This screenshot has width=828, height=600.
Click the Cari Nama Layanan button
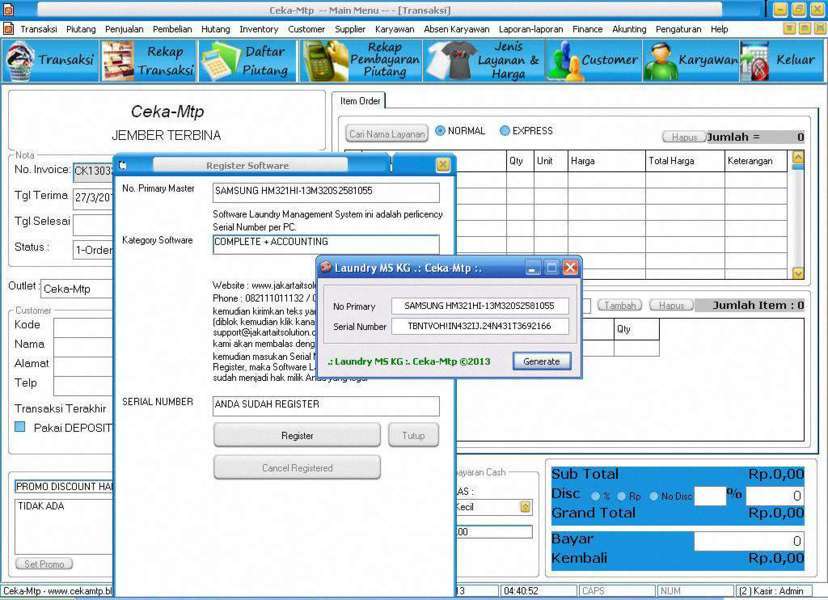tap(387, 134)
